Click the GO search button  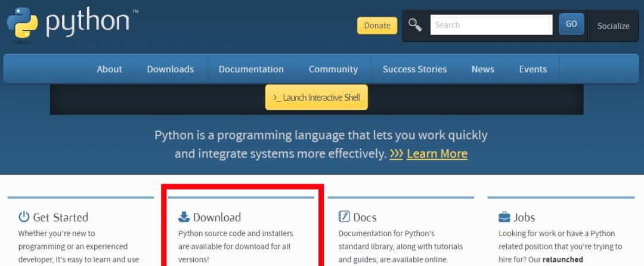coord(571,24)
